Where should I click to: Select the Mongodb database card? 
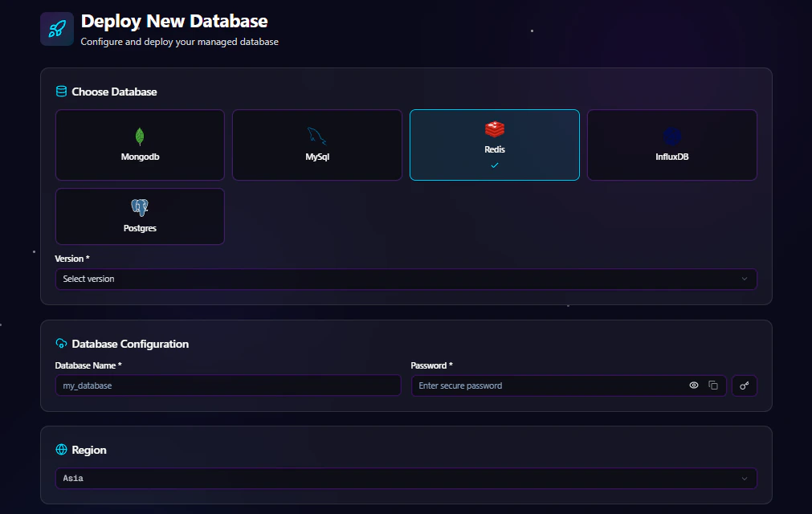coord(140,145)
